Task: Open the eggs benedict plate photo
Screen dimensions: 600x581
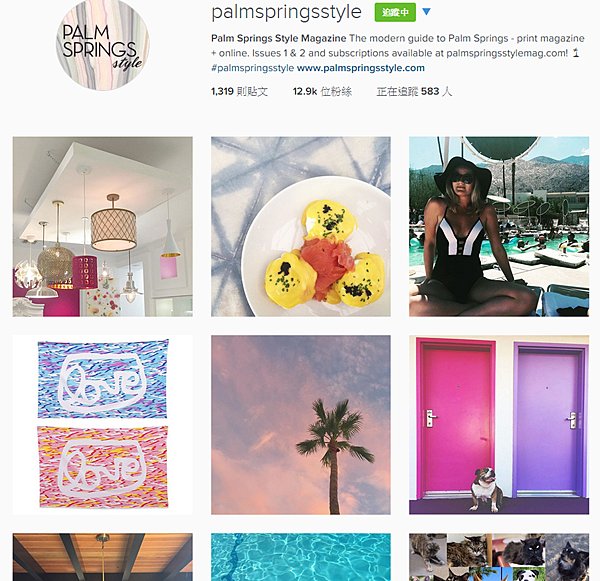Action: pos(301,227)
